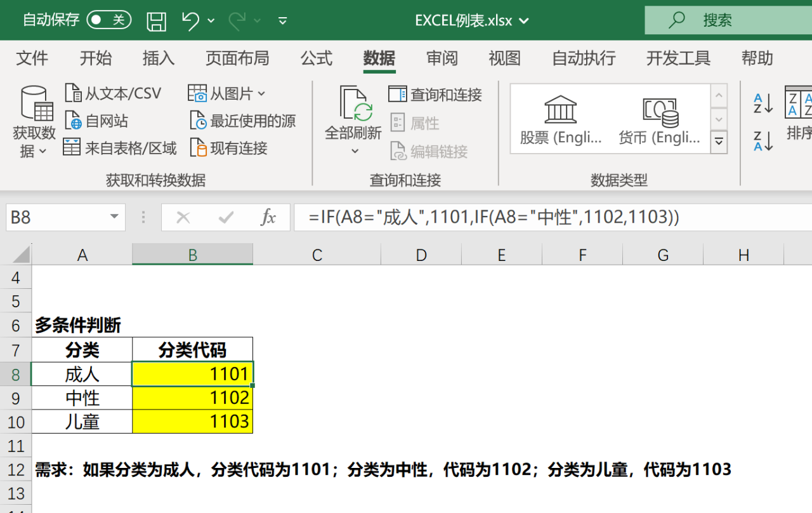Select cell containing 中性
Image resolution: width=812 pixels, height=513 pixels.
(x=82, y=398)
